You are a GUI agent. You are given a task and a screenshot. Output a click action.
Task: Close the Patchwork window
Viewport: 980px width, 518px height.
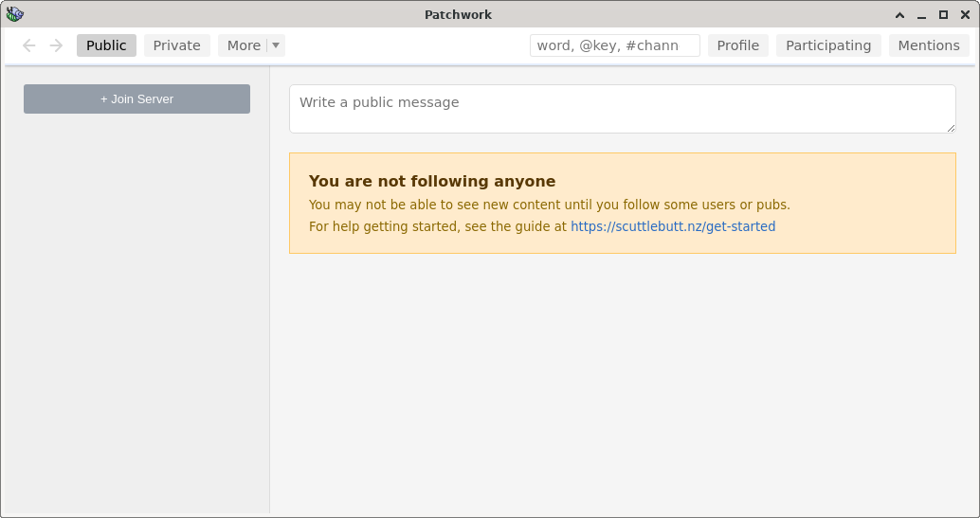[965, 15]
